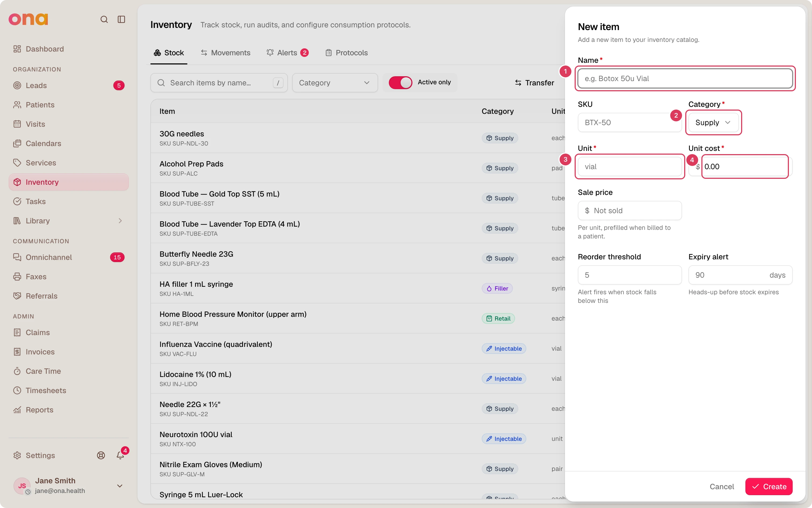Click the Sale price field
Screen dimensions: 812x508
tap(630, 211)
